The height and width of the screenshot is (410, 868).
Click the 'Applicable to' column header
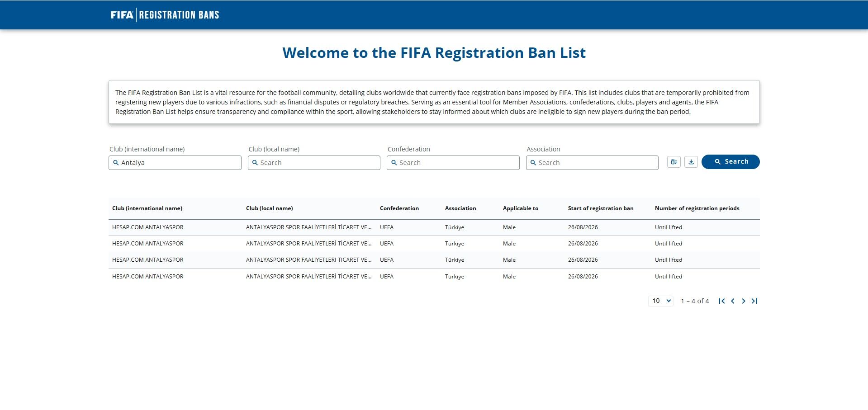coord(521,208)
